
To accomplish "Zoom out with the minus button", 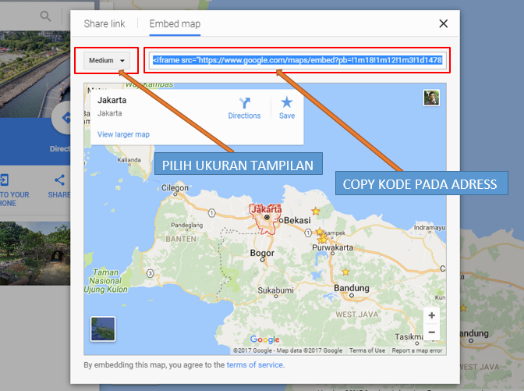I will pyautogui.click(x=431, y=332).
